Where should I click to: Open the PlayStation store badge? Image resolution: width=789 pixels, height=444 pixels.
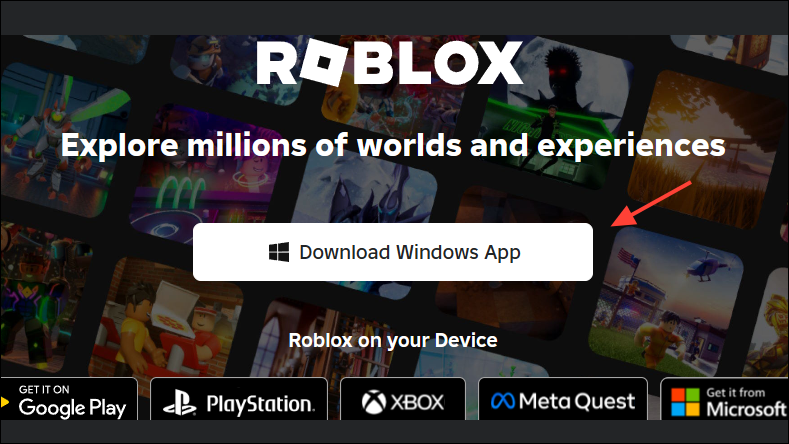(x=239, y=399)
